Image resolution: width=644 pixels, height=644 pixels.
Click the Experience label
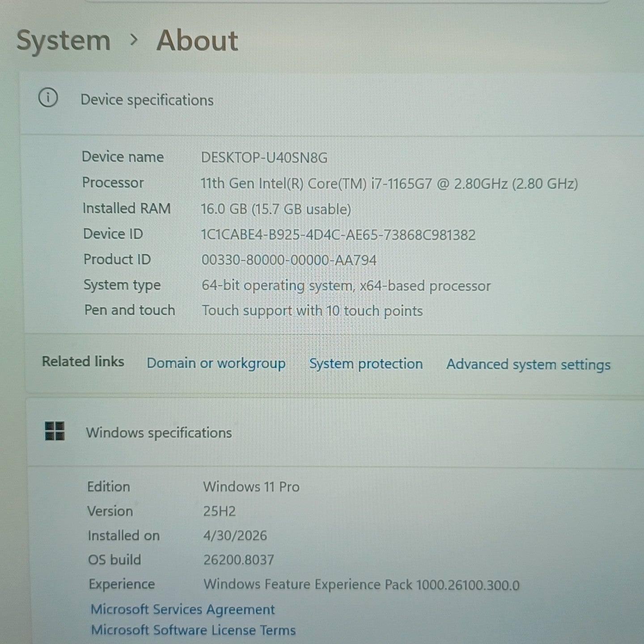coord(122,584)
